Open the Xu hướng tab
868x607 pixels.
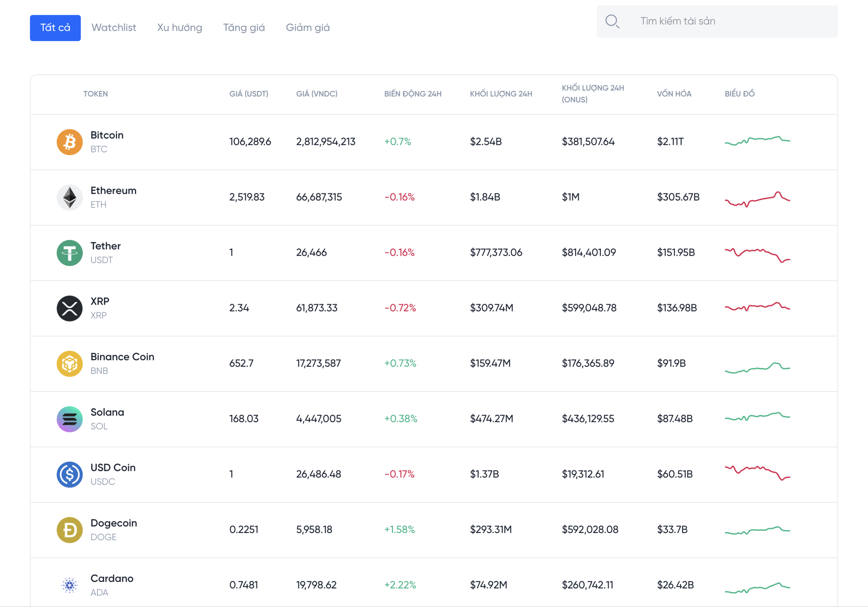pos(180,27)
